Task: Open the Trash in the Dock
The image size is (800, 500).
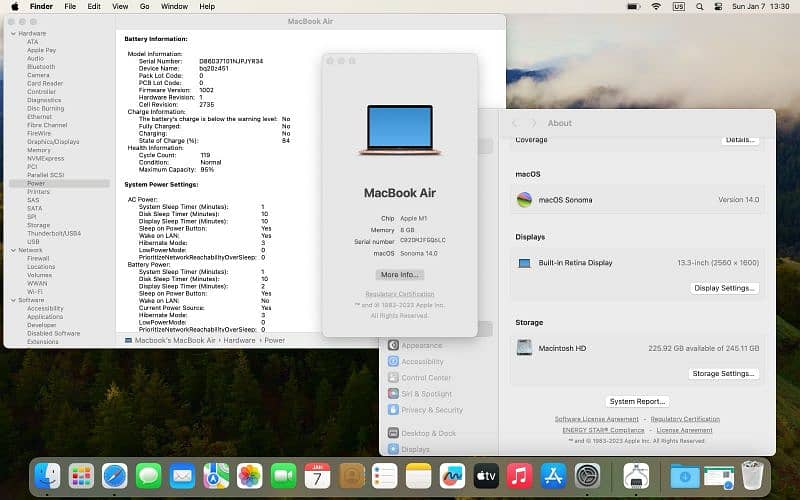Action: pos(752,476)
